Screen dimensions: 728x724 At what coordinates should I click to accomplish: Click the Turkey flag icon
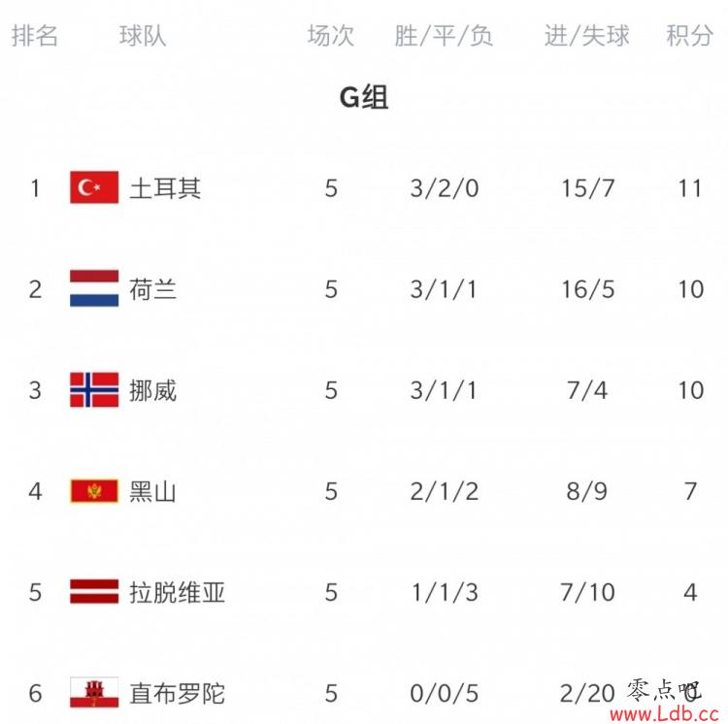pyautogui.click(x=94, y=187)
